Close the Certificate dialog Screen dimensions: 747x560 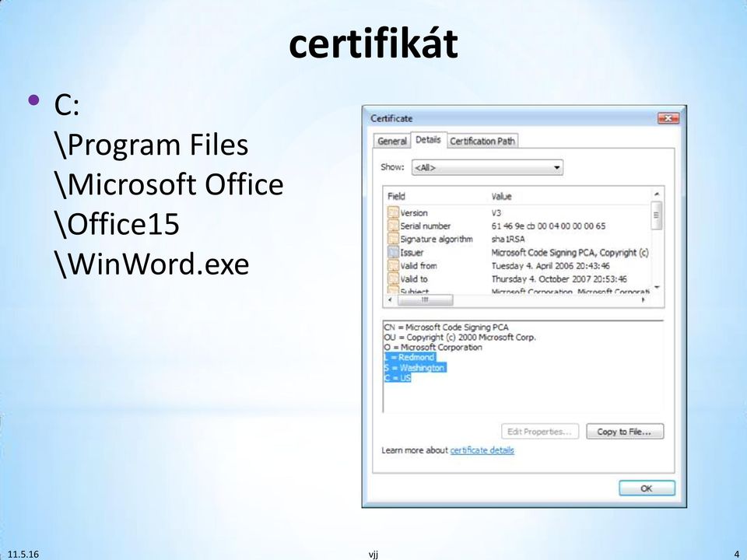pyautogui.click(x=668, y=118)
